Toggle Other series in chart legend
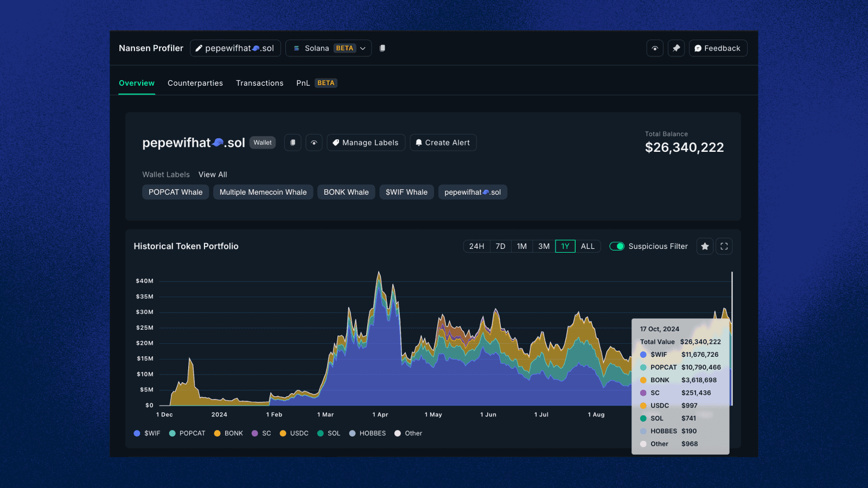 tap(408, 433)
